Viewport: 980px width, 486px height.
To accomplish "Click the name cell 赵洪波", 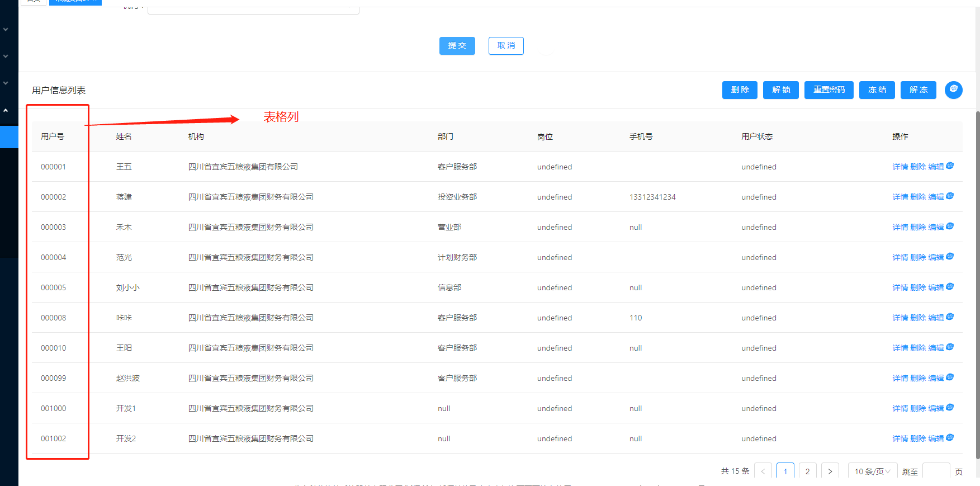I will click(x=128, y=378).
